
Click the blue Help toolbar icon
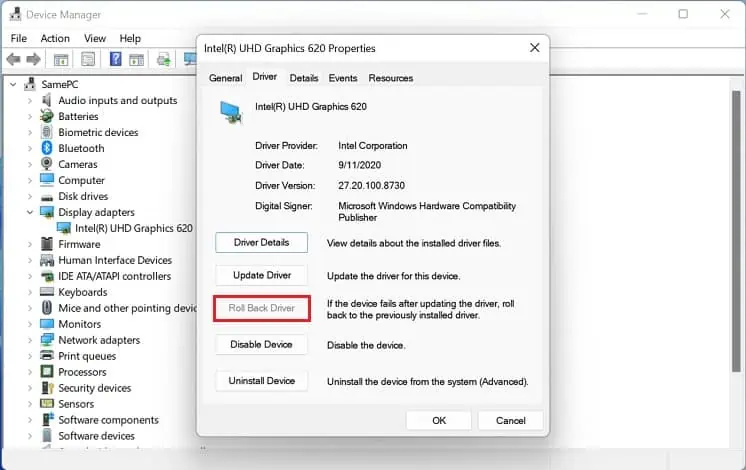pos(116,60)
